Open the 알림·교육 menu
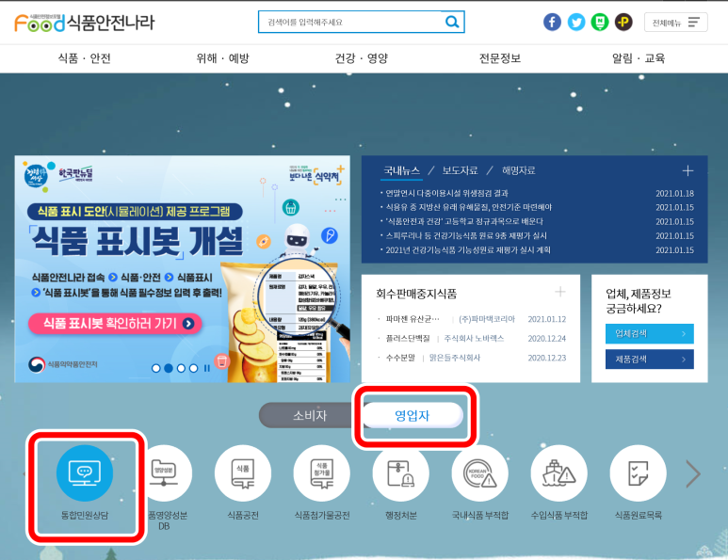The width and height of the screenshot is (728, 560). pyautogui.click(x=639, y=58)
